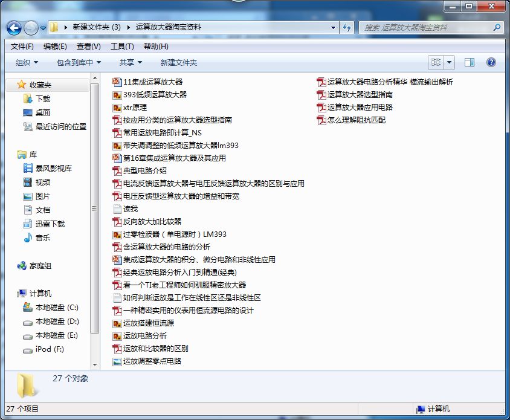Screen dimensions: 510x420
Task: Expand the 共享 dropdown
Action: pyautogui.click(x=131, y=62)
